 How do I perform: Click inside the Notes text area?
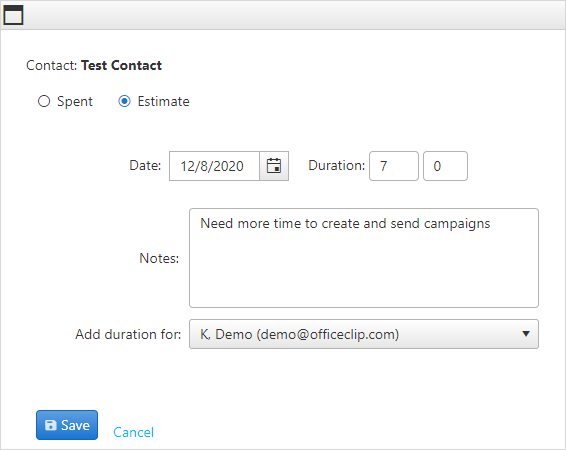pos(364,258)
